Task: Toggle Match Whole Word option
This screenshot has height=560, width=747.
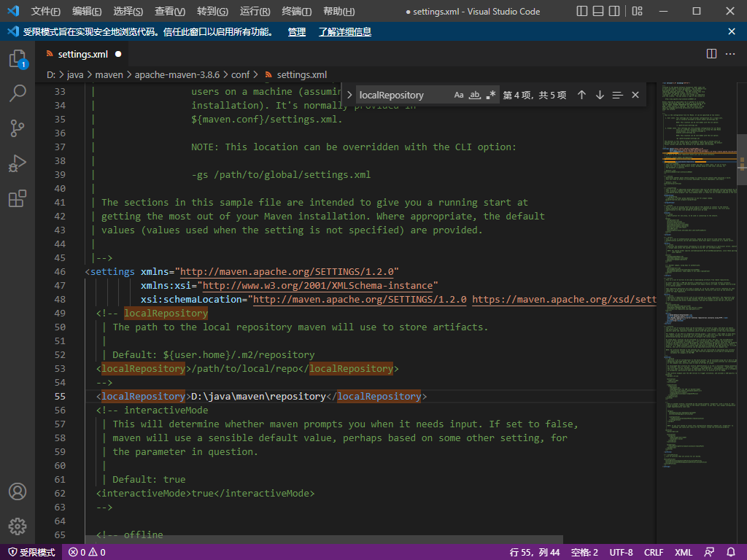Action: [x=474, y=95]
